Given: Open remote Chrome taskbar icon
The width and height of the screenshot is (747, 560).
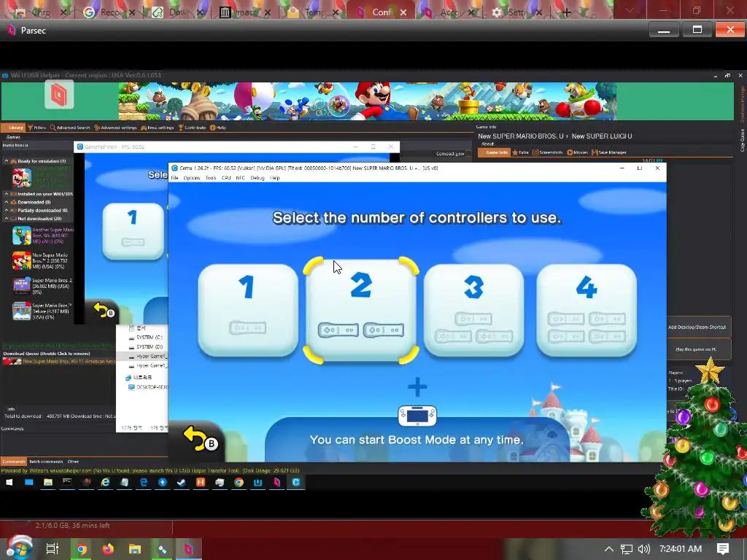Looking at the screenshot, I should tap(239, 483).
